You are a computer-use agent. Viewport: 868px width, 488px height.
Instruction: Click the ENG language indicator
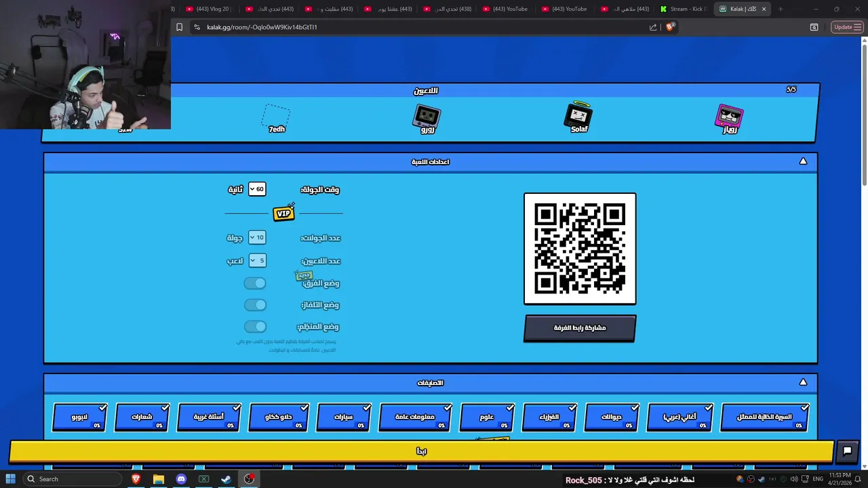(818, 479)
